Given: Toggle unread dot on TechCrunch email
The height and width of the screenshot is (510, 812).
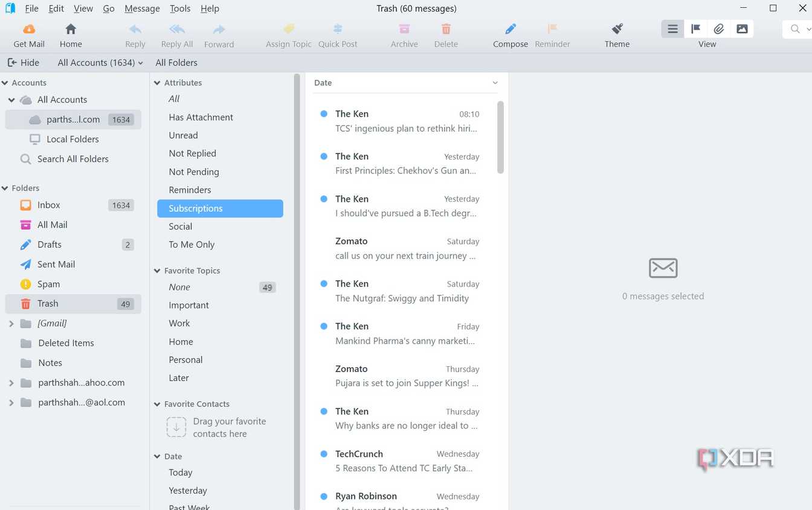Looking at the screenshot, I should click(x=324, y=454).
